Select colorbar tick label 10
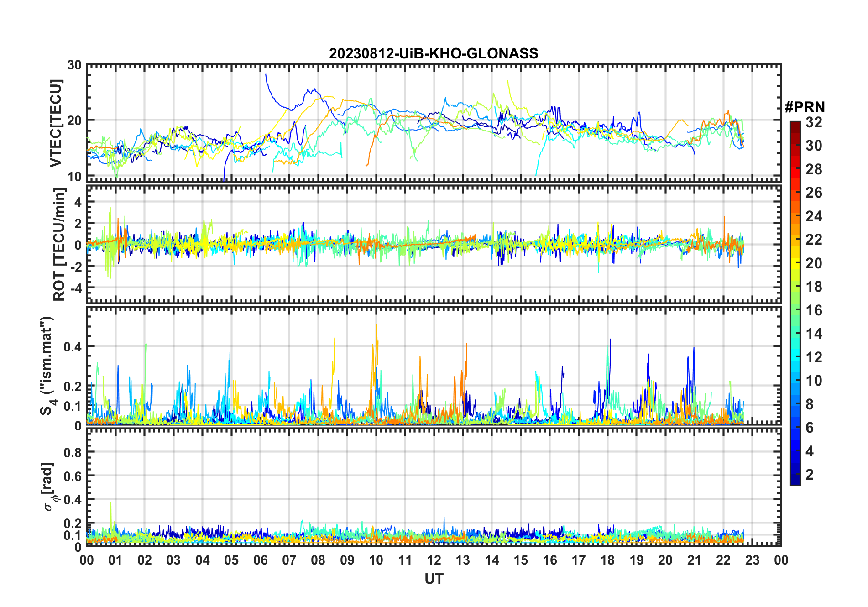The width and height of the screenshot is (868, 607). click(814, 381)
